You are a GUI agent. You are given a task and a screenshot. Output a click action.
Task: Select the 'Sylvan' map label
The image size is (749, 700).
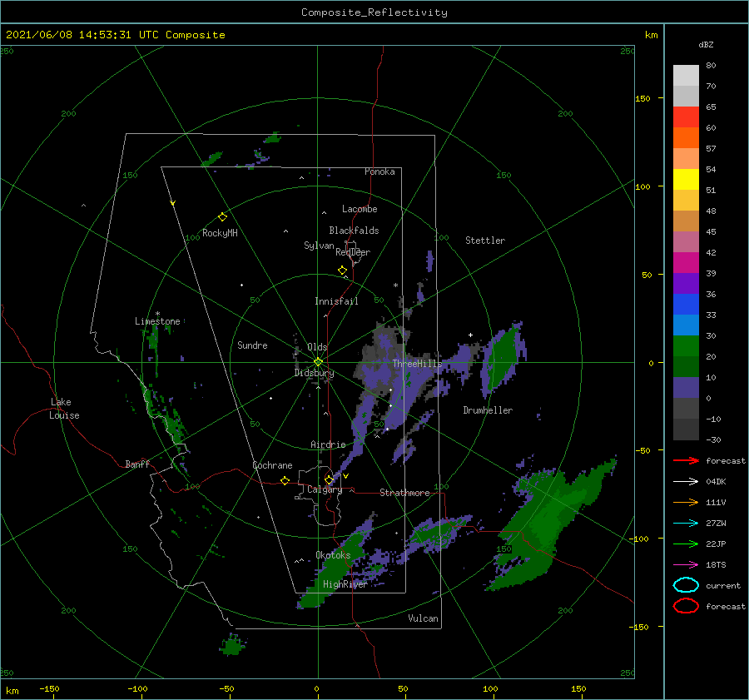pos(319,246)
